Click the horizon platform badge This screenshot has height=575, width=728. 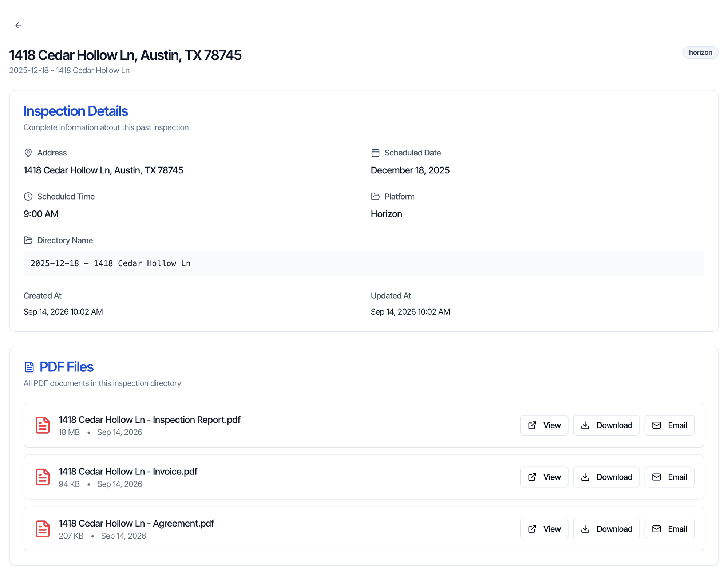tap(700, 52)
